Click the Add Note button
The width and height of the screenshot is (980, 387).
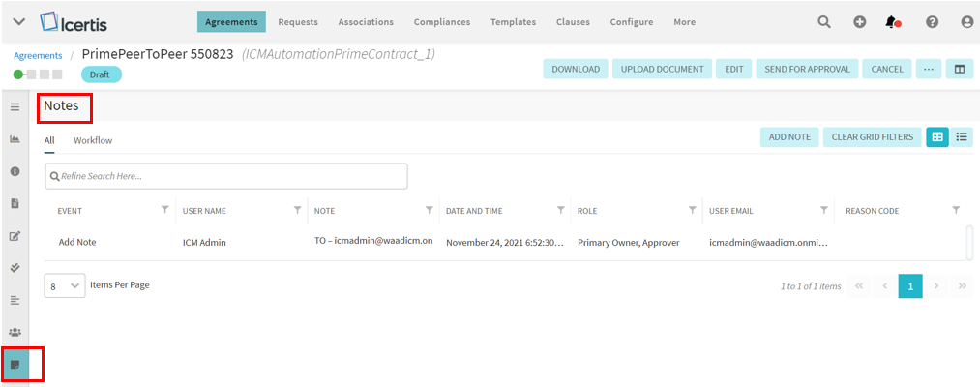pyautogui.click(x=789, y=137)
